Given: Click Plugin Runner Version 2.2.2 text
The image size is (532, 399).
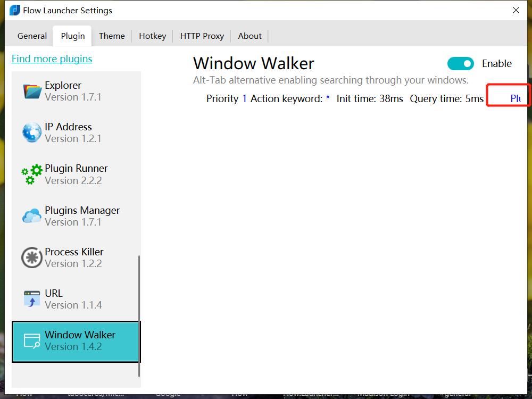Looking at the screenshot, I should [73, 180].
